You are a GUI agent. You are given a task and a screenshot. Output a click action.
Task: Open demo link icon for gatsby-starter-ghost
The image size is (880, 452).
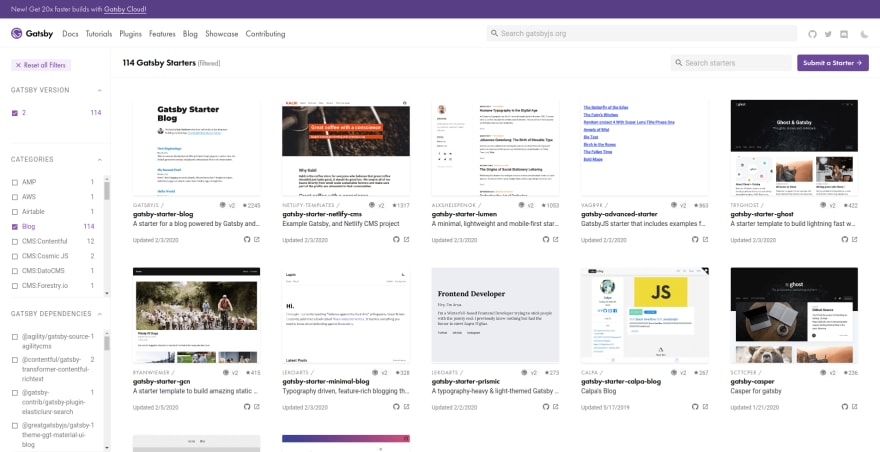[x=855, y=239]
